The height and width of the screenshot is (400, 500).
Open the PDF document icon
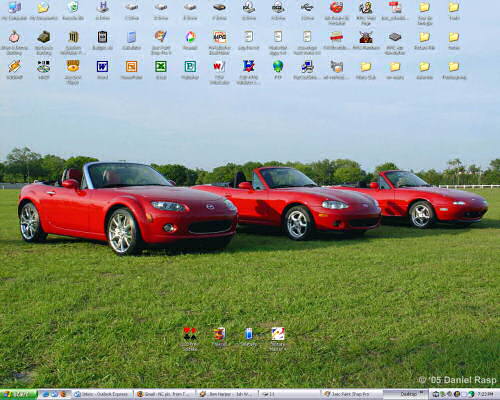pos(395,11)
